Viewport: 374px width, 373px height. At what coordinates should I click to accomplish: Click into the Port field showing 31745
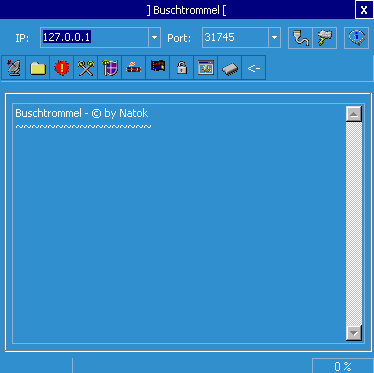pyautogui.click(x=235, y=38)
